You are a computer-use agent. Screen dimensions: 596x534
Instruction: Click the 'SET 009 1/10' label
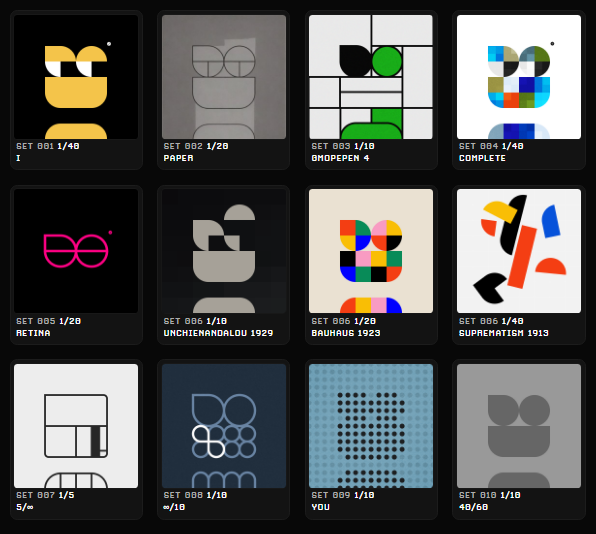pyautogui.click(x=343, y=495)
